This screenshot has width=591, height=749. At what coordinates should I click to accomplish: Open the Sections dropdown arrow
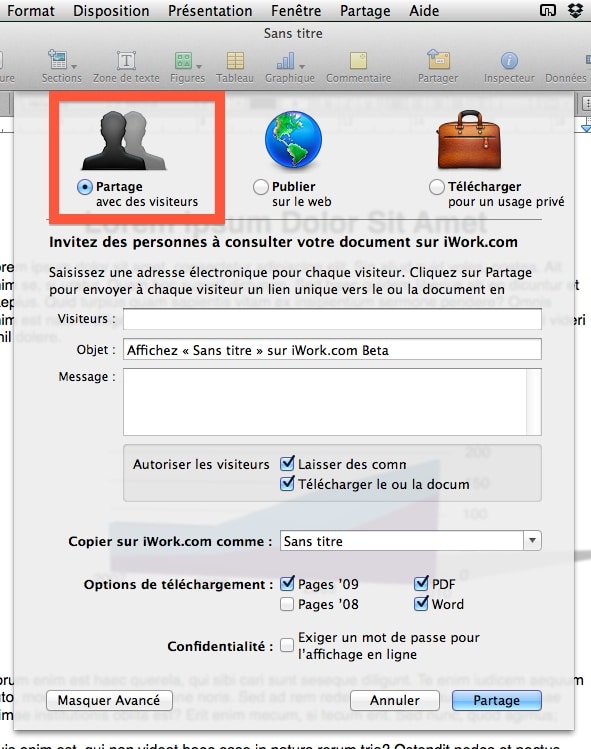click(74, 66)
